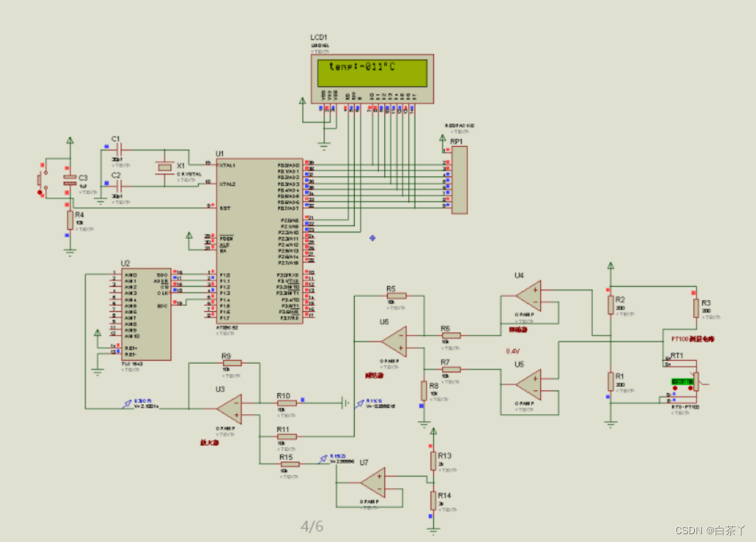Click voltage probe near R10 battery
Viewport: 756px width, 542px height.
coord(360,404)
